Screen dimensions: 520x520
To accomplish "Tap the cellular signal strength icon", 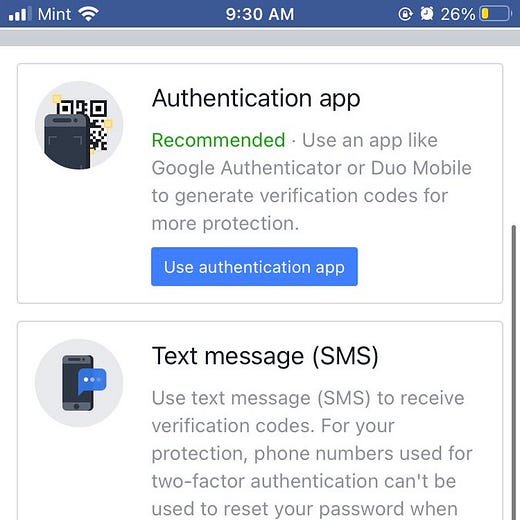I will pos(20,14).
